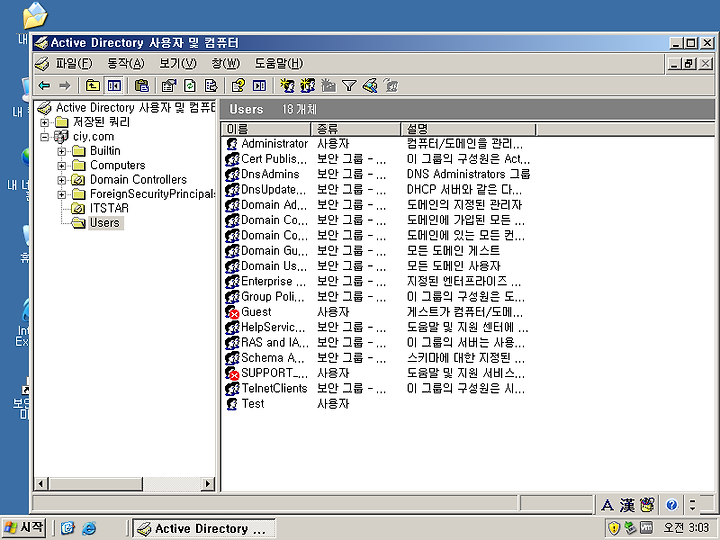Create a new group with toolbar icon

[x=308, y=85]
